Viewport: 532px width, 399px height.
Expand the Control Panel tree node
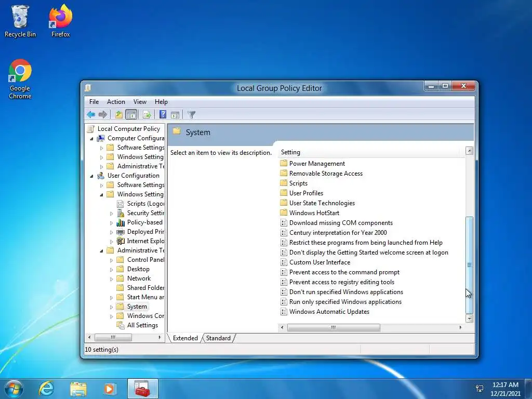(x=111, y=260)
